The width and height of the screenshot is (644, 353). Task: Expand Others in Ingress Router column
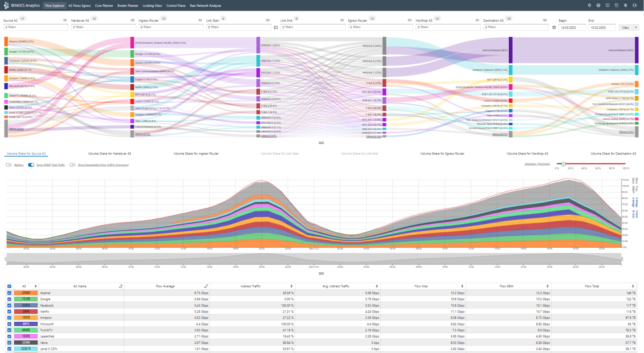(269, 136)
